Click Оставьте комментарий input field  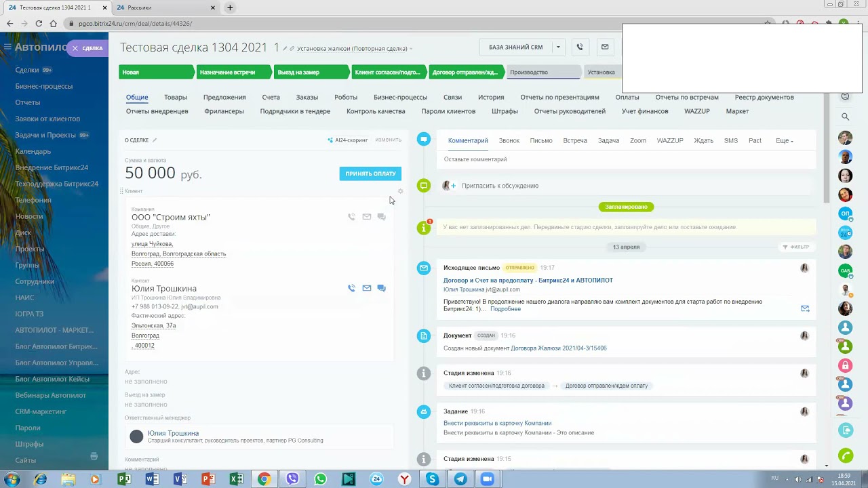627,159
